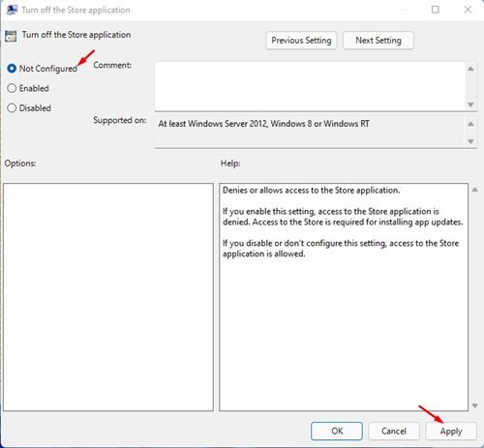The image size is (484, 448).
Task: Go to Previous Setting
Action: [x=301, y=41]
